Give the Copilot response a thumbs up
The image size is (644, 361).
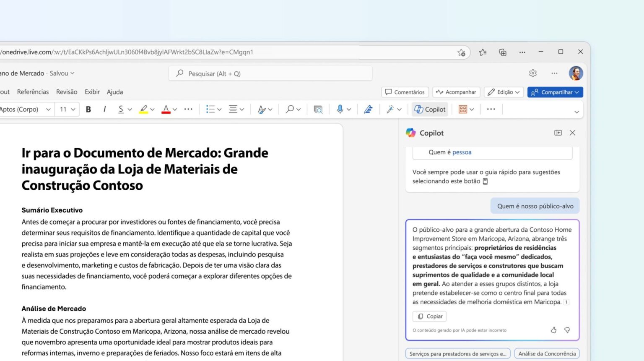(x=553, y=330)
